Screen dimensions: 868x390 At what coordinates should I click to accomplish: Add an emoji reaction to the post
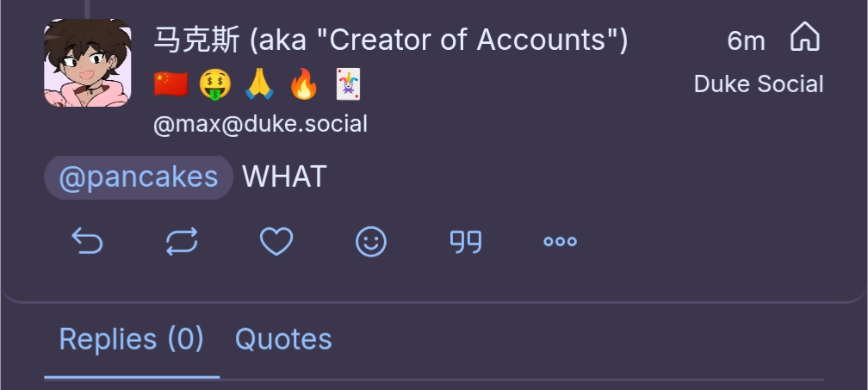pos(371,242)
